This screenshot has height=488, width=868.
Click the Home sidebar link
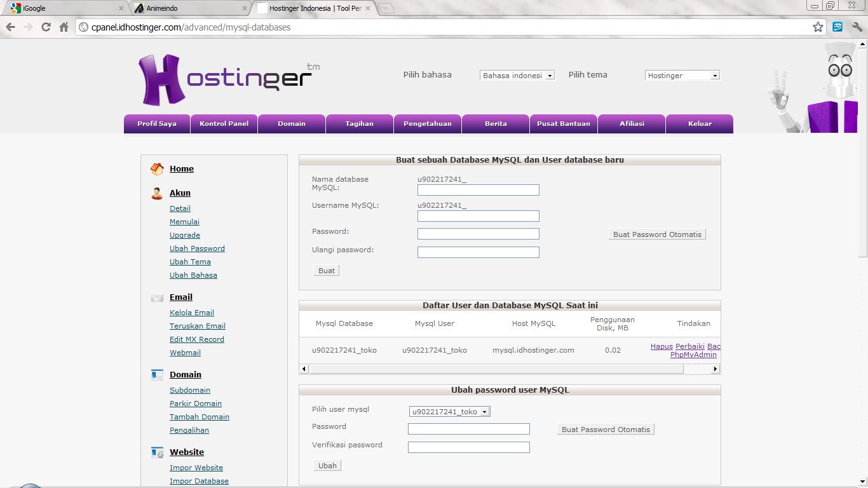tap(182, 169)
